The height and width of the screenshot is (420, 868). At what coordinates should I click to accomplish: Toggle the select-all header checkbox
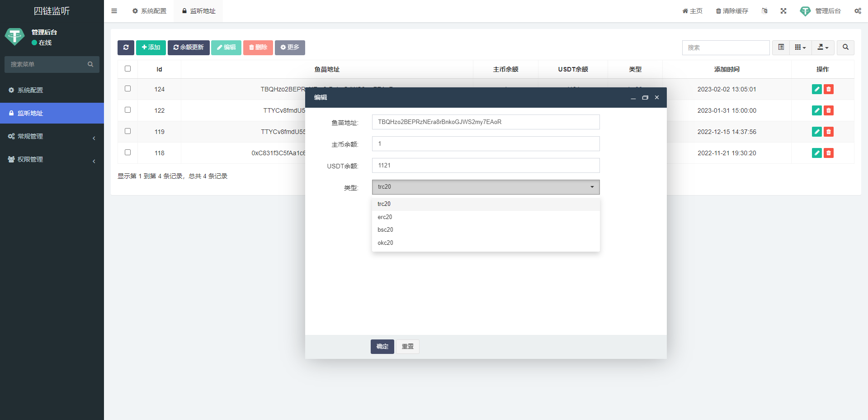click(127, 69)
